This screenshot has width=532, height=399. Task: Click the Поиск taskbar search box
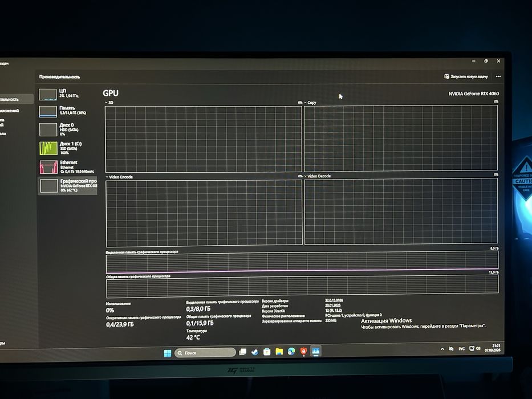pos(205,353)
